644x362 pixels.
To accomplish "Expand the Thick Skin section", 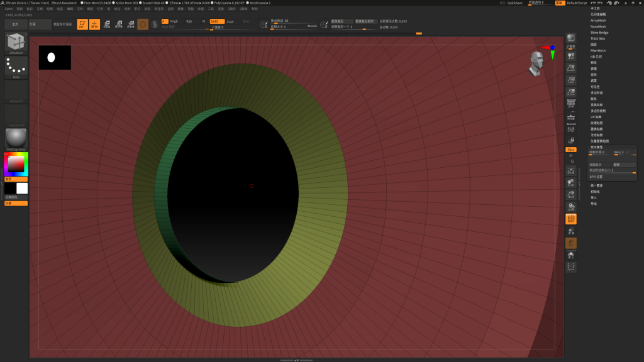I will pos(597,38).
